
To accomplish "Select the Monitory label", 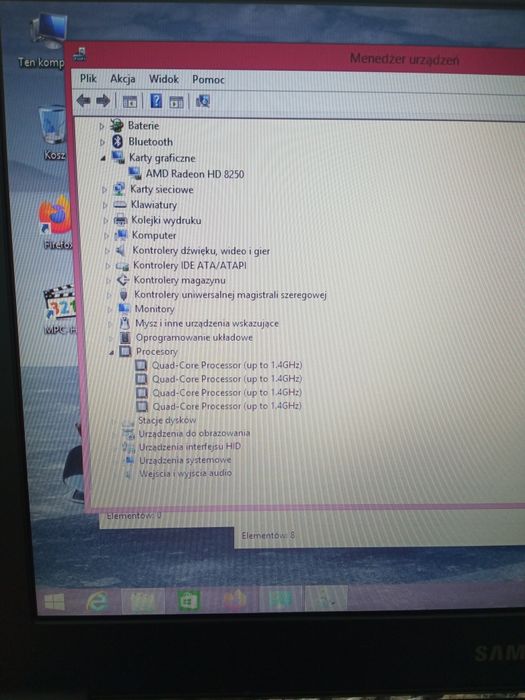I will click(x=154, y=309).
